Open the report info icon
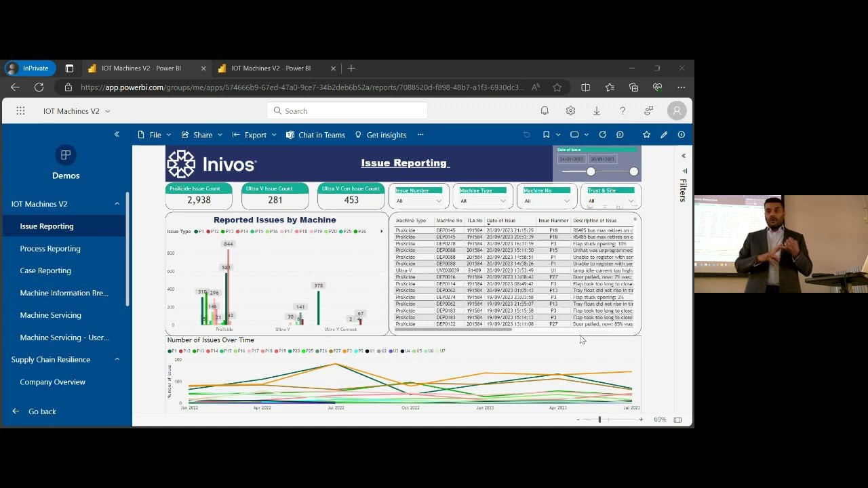868x488 pixels. (x=682, y=135)
